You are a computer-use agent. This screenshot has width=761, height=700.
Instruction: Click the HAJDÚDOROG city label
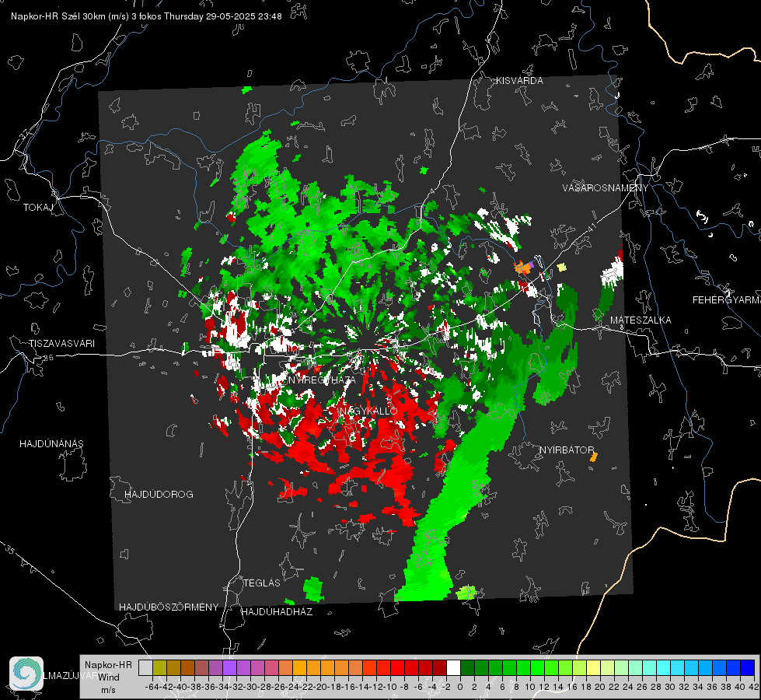(159, 495)
